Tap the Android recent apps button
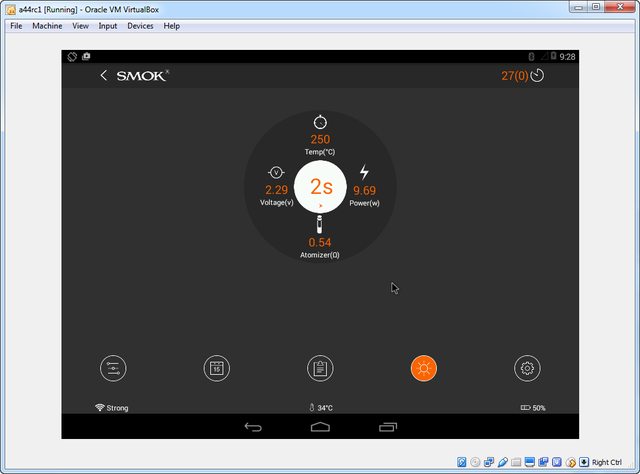 [x=388, y=427]
